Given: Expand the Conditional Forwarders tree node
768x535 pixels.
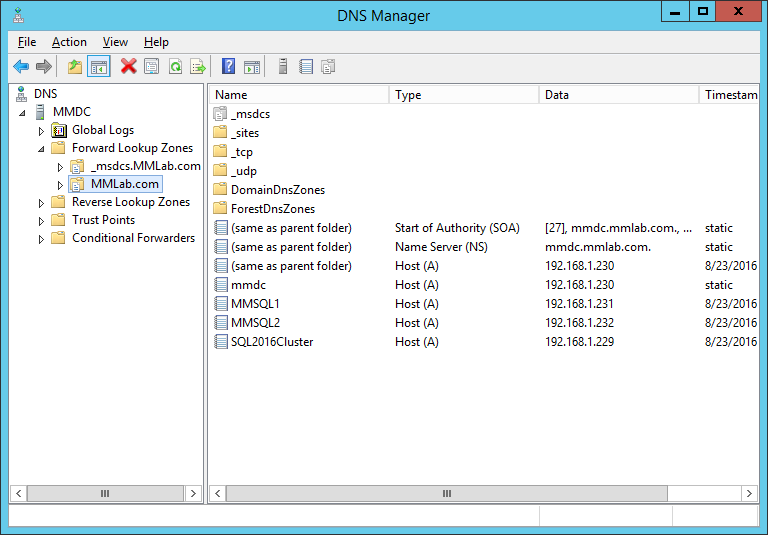Looking at the screenshot, I should click(x=41, y=239).
